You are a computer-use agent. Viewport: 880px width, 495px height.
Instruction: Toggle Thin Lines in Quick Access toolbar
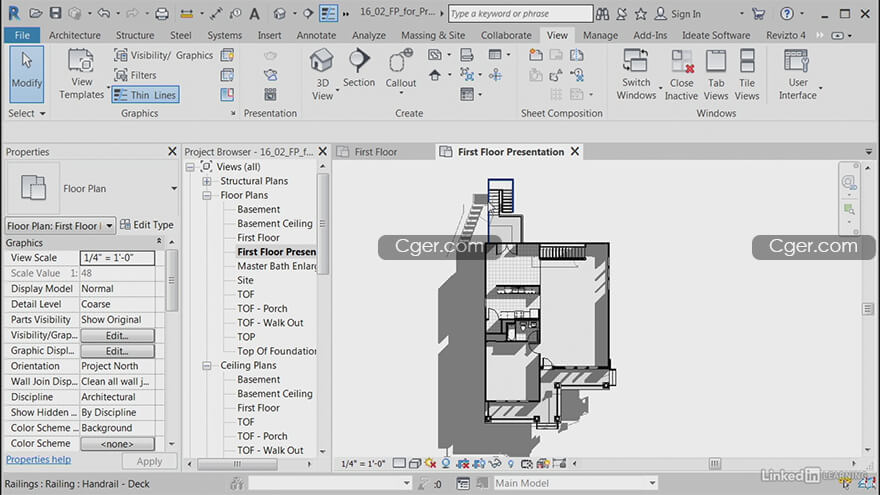[328, 13]
